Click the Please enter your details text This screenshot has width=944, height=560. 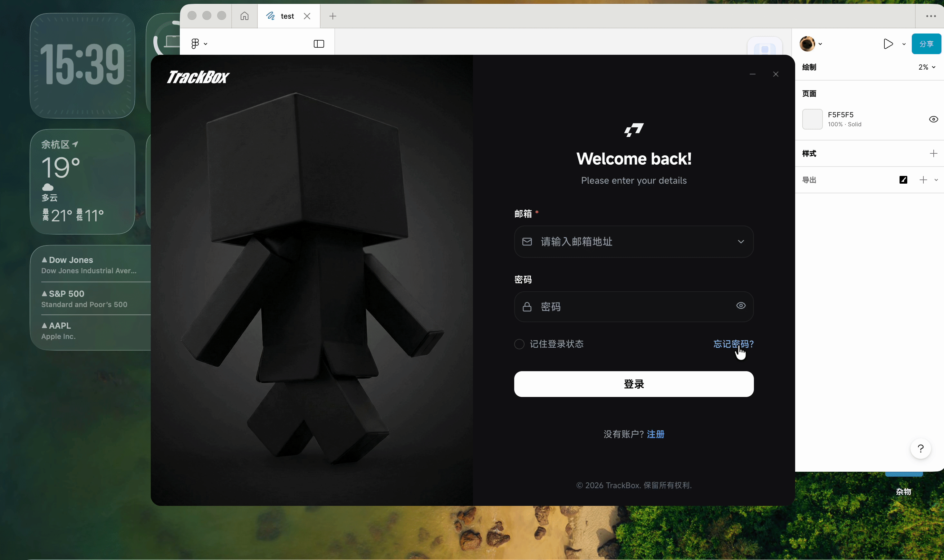coord(633,180)
